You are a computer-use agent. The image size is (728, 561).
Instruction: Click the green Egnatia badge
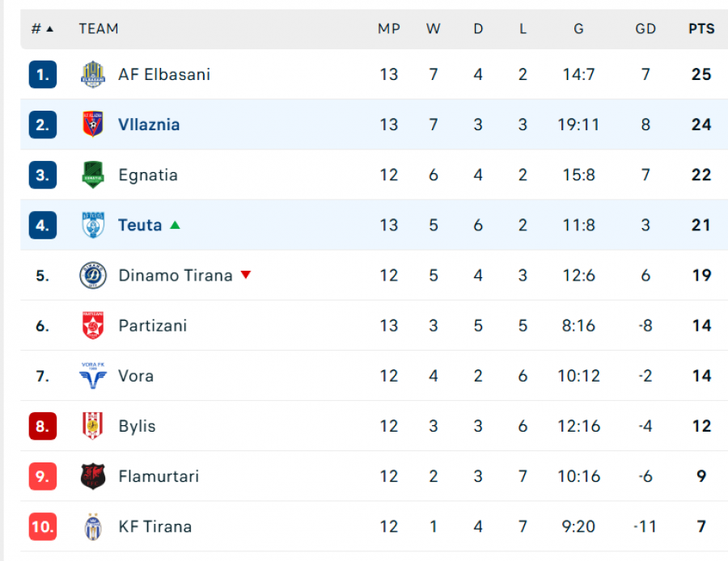pos(93,175)
